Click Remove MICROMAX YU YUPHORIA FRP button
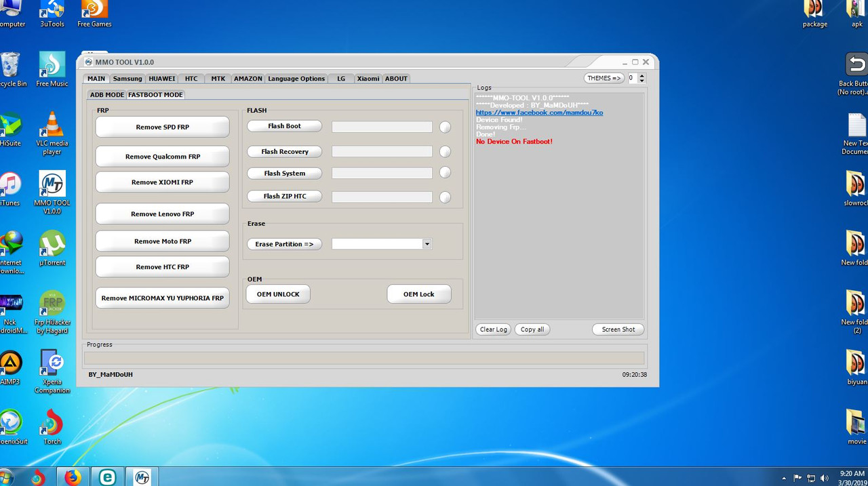Viewport: 868px width, 486px height. point(163,298)
